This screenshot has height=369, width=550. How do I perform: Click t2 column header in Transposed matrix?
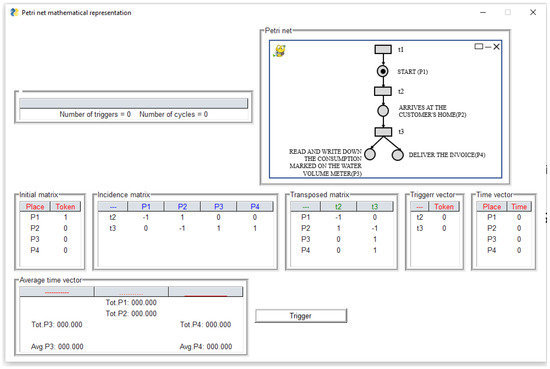(x=338, y=207)
